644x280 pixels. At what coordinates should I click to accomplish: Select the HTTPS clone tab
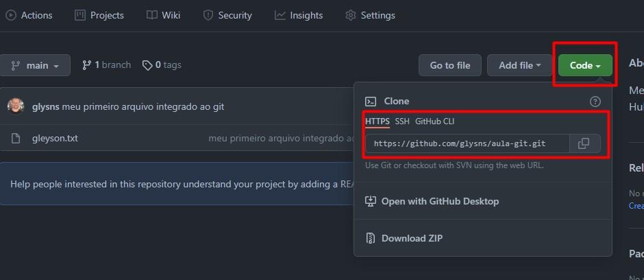point(377,121)
